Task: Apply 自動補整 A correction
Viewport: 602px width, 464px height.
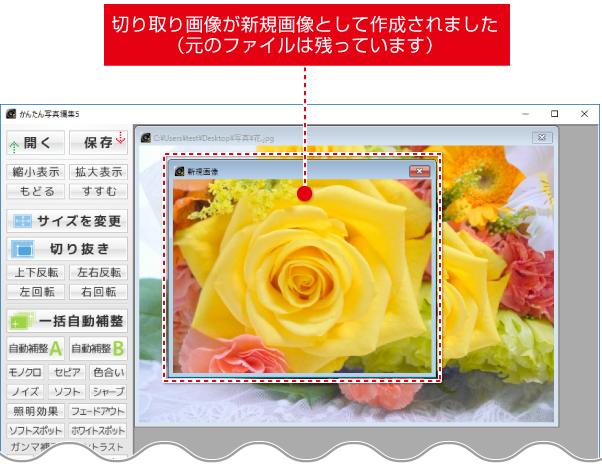Action: click(35, 348)
